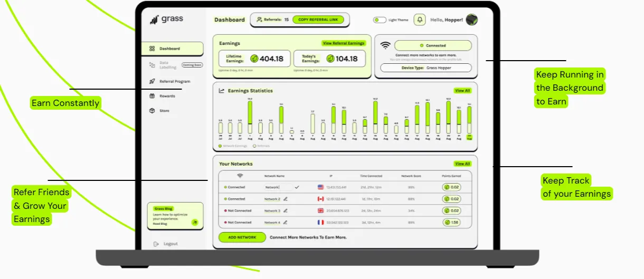This screenshot has height=279, width=644.
Task: Open Grass Blog via the arrow icon
Action: tap(195, 223)
